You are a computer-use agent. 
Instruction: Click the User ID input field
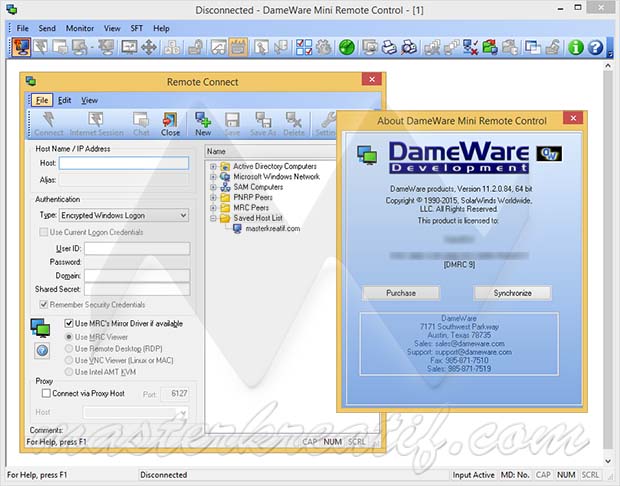point(137,248)
